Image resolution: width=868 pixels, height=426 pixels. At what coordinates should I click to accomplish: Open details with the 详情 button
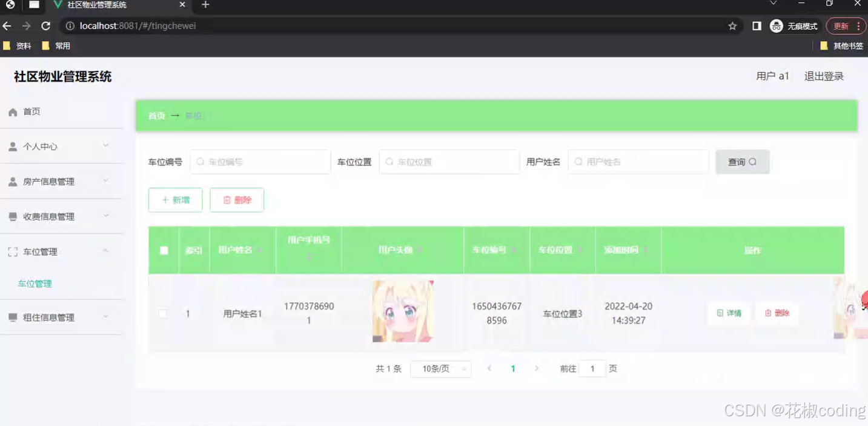pyautogui.click(x=729, y=313)
